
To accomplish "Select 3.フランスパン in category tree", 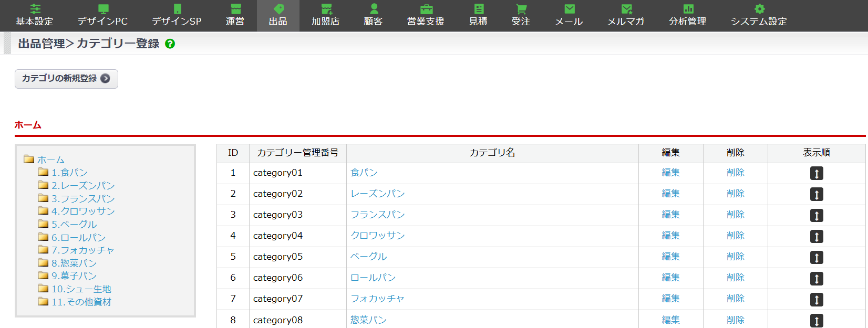I will point(83,198).
